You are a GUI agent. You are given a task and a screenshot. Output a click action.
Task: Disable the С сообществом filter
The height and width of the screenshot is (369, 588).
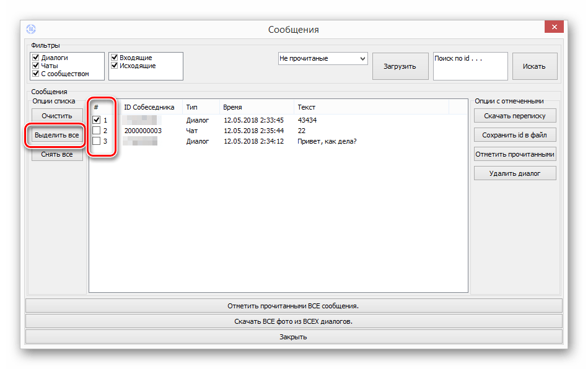36,74
